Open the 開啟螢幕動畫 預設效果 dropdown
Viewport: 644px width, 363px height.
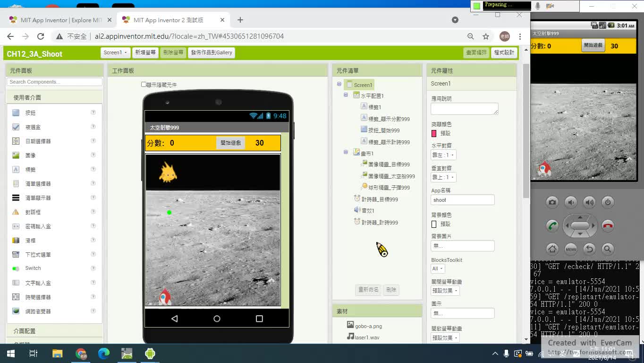click(445, 338)
